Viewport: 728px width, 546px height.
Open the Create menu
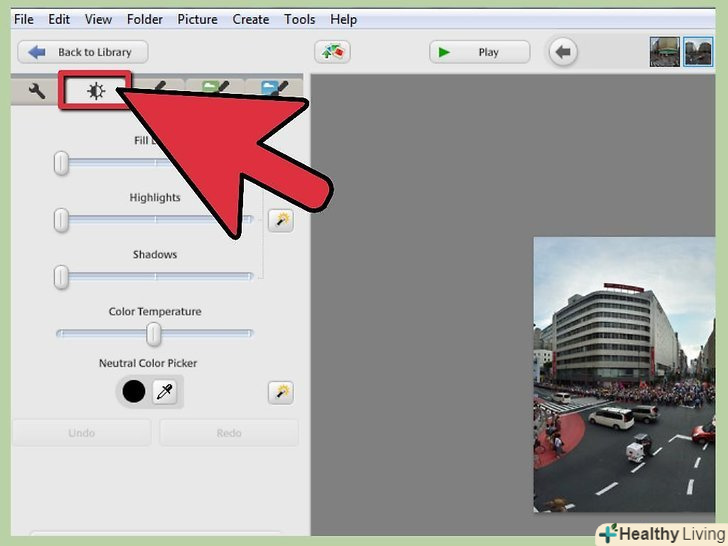[250, 19]
